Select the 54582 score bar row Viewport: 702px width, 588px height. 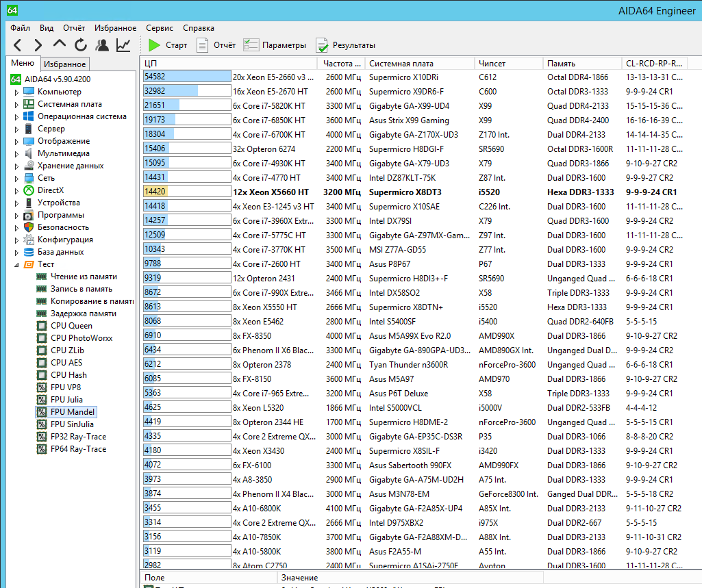point(187,77)
